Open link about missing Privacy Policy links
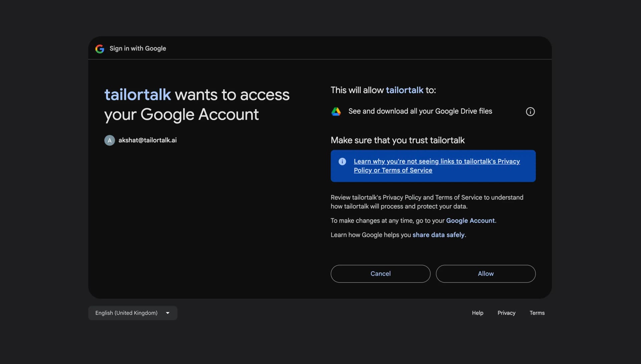 coord(437,166)
